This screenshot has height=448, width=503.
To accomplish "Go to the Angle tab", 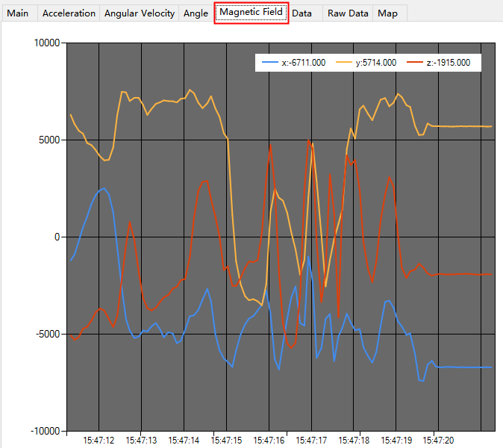I will coord(196,13).
